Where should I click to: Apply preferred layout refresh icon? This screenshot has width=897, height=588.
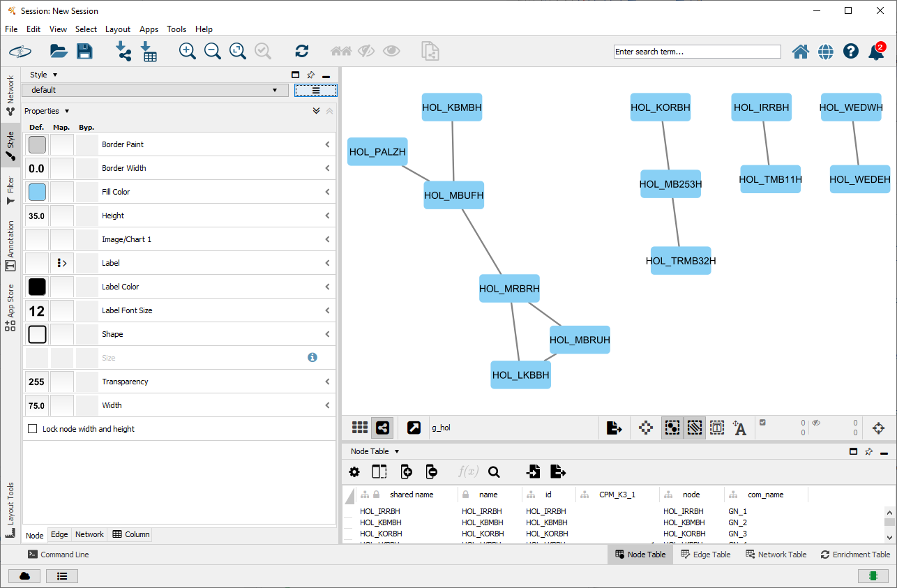(302, 51)
